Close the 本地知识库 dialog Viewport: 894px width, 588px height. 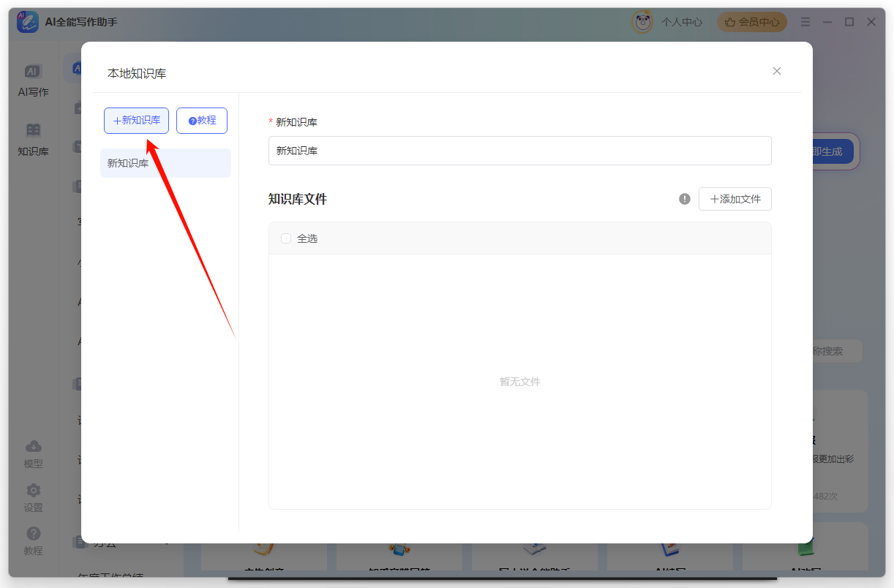click(x=776, y=71)
